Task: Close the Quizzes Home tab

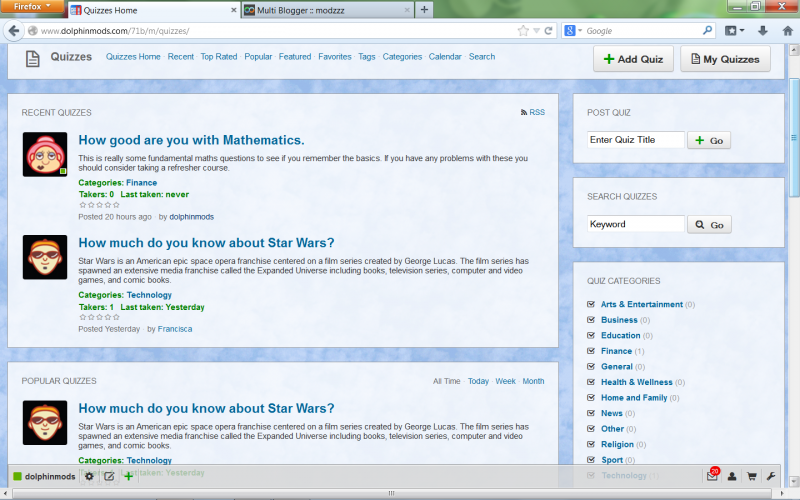Action: coord(234,10)
